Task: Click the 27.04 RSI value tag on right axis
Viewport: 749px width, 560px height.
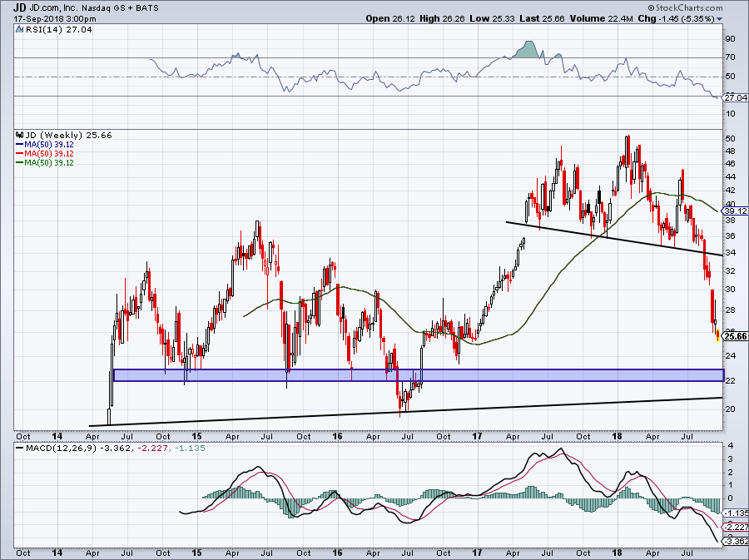Action: coord(736,97)
